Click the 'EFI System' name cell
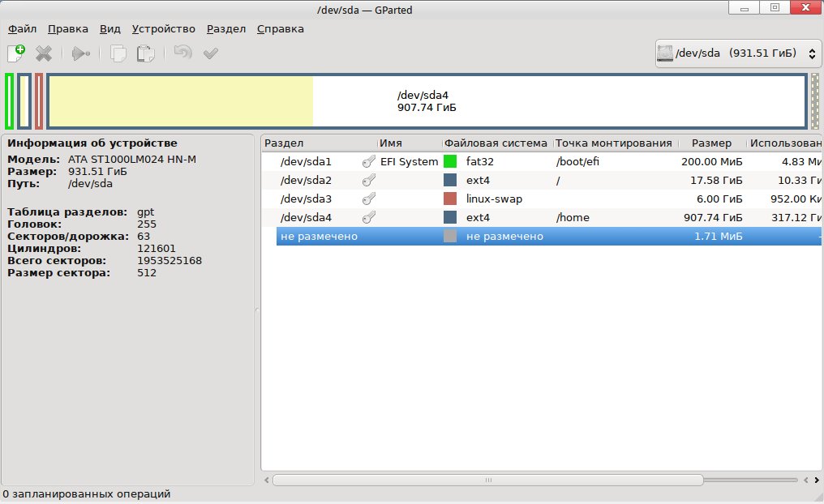 (410, 162)
